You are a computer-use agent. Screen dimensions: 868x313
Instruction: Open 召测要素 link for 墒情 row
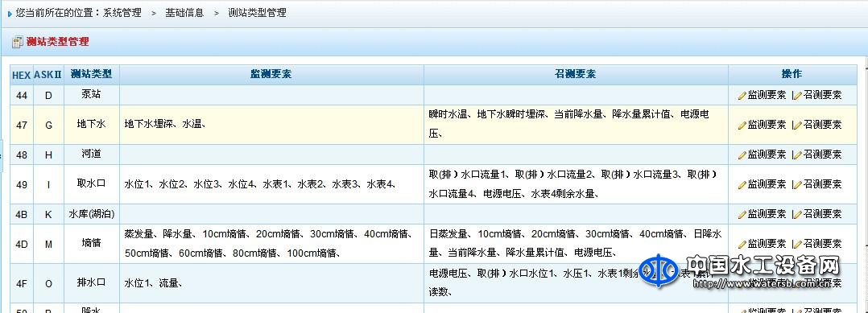click(823, 243)
